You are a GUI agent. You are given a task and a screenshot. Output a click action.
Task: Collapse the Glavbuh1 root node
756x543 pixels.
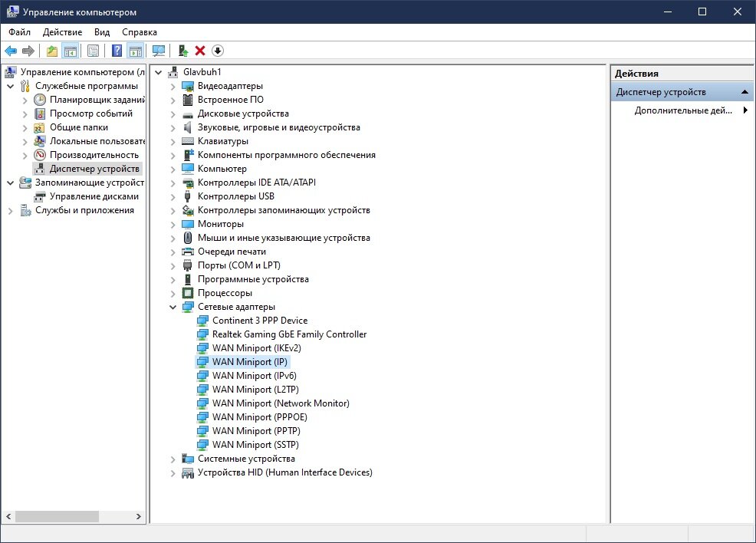coord(158,73)
